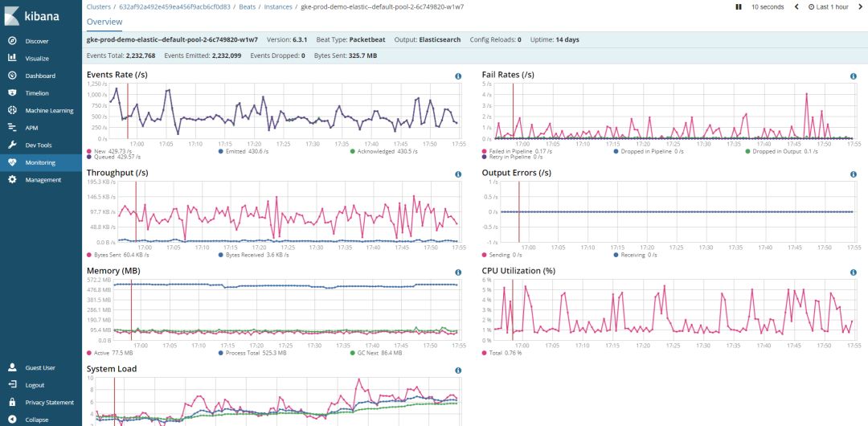Toggle the Queued legend series
Image resolution: width=868 pixels, height=426 pixels.
pyautogui.click(x=113, y=157)
